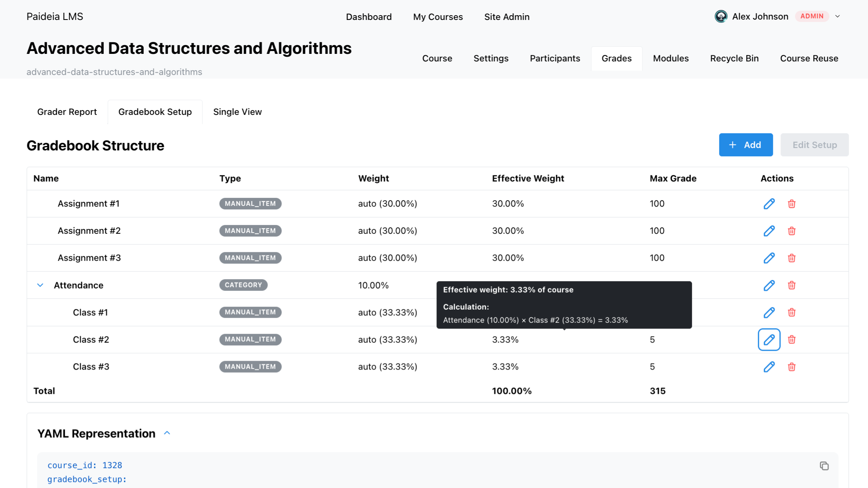The image size is (868, 488).
Task: Click the Total effective weight 100.00%
Action: click(x=511, y=391)
